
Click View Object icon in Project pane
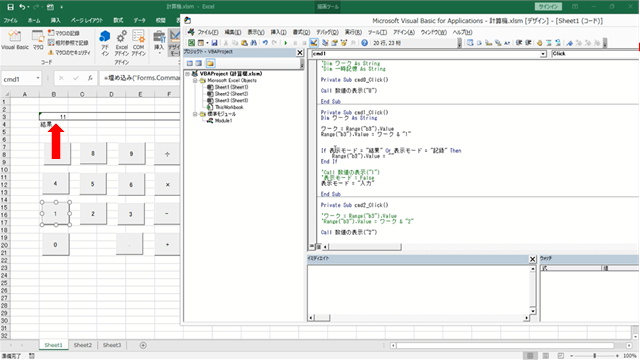coord(199,63)
